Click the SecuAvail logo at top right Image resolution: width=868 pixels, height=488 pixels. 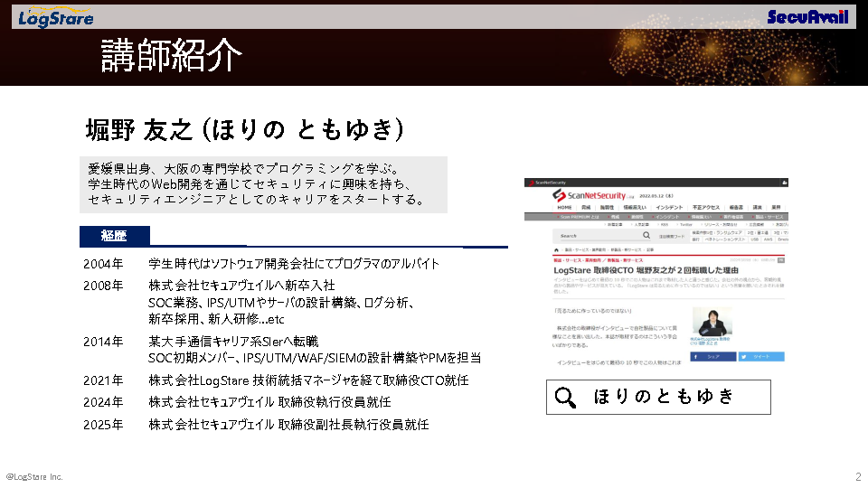coord(807,17)
